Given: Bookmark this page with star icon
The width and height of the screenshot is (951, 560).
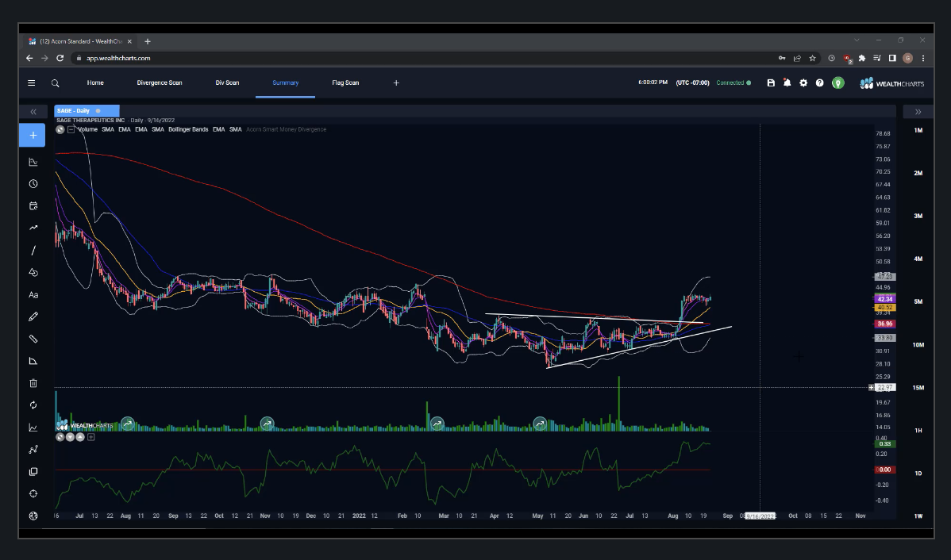Looking at the screenshot, I should pos(813,58).
